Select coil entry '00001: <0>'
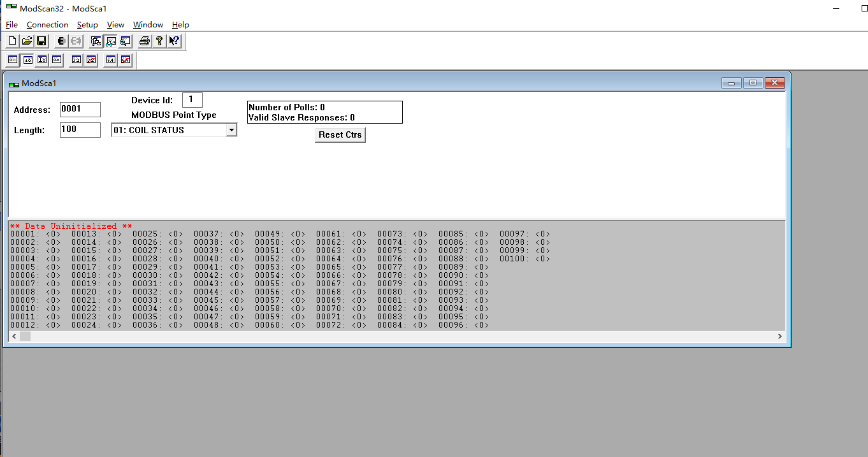This screenshot has height=457, width=868. [x=35, y=234]
